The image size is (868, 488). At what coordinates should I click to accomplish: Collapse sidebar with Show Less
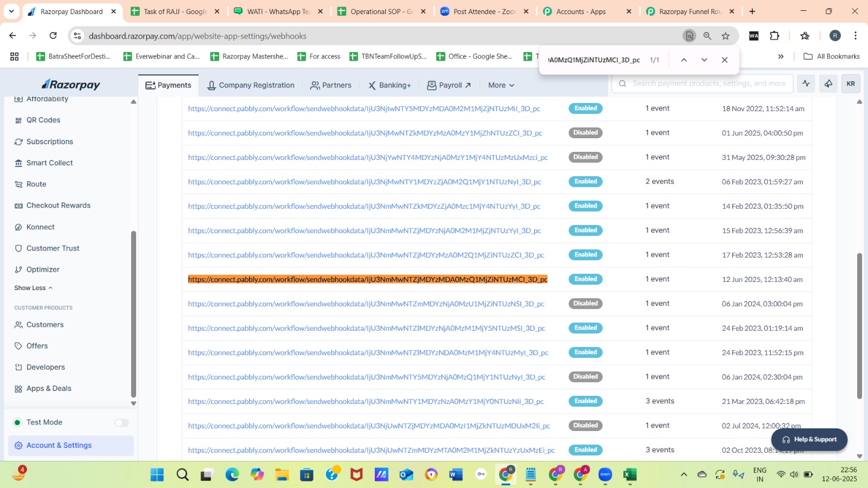click(34, 288)
